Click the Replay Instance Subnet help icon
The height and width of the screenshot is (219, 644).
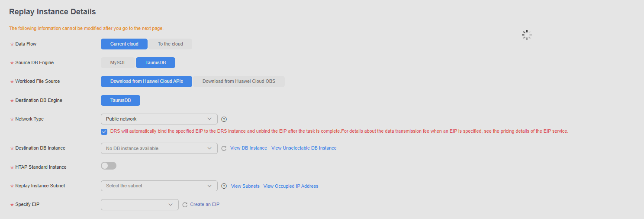[x=224, y=186]
